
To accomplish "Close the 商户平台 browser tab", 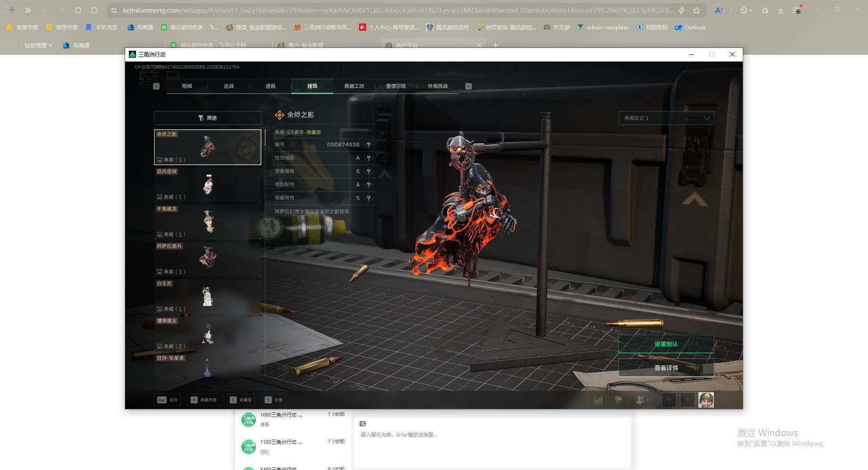I will click(x=479, y=45).
